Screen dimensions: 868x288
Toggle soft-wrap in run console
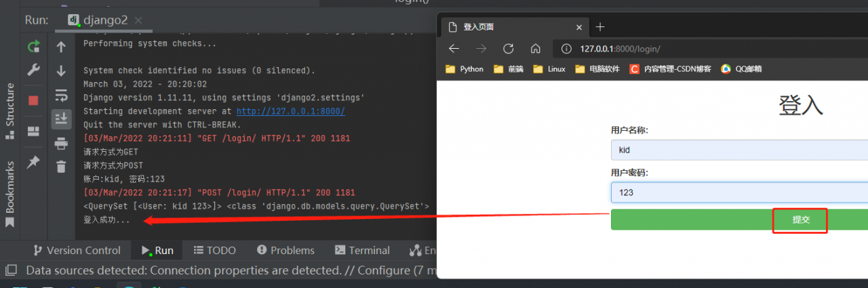click(x=61, y=95)
